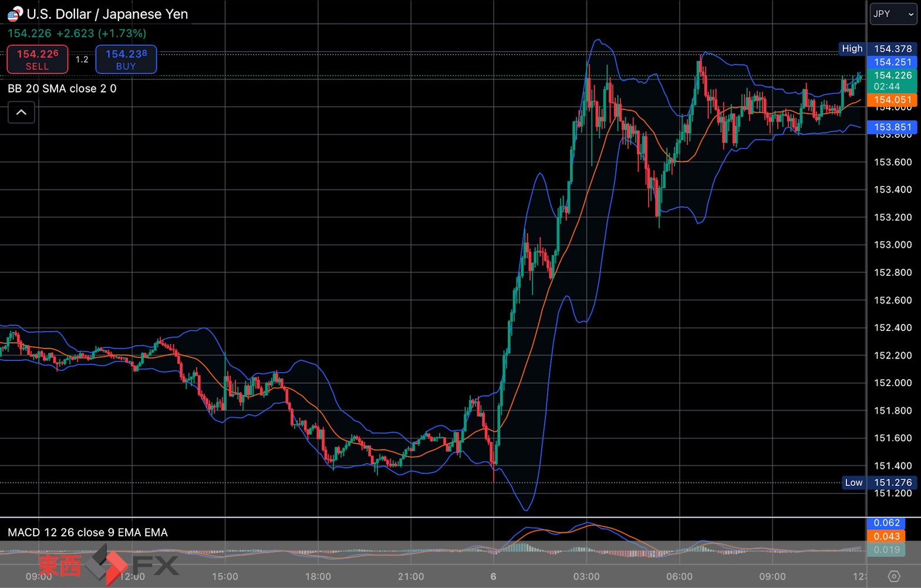Click the orange 154.051 basis price label
This screenshot has width=921, height=588.
coord(892,100)
